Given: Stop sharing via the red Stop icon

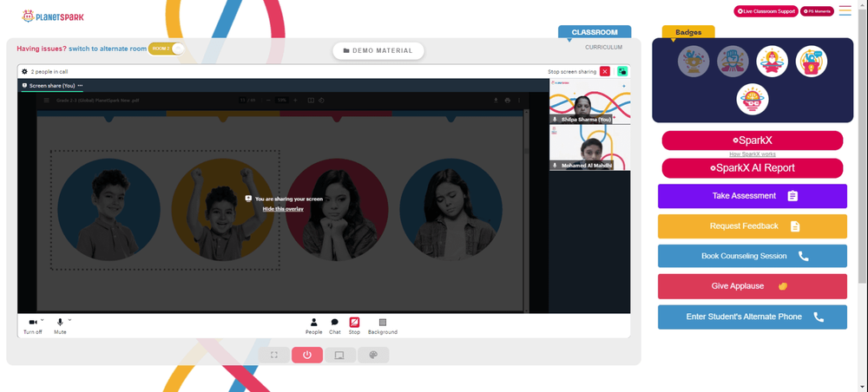Looking at the screenshot, I should 354,323.
